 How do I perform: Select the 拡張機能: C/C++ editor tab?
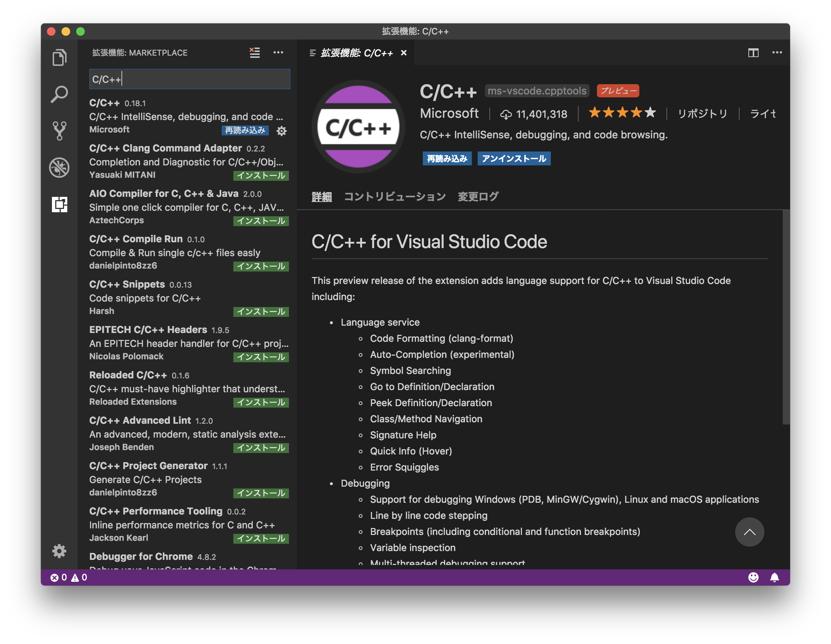(356, 53)
